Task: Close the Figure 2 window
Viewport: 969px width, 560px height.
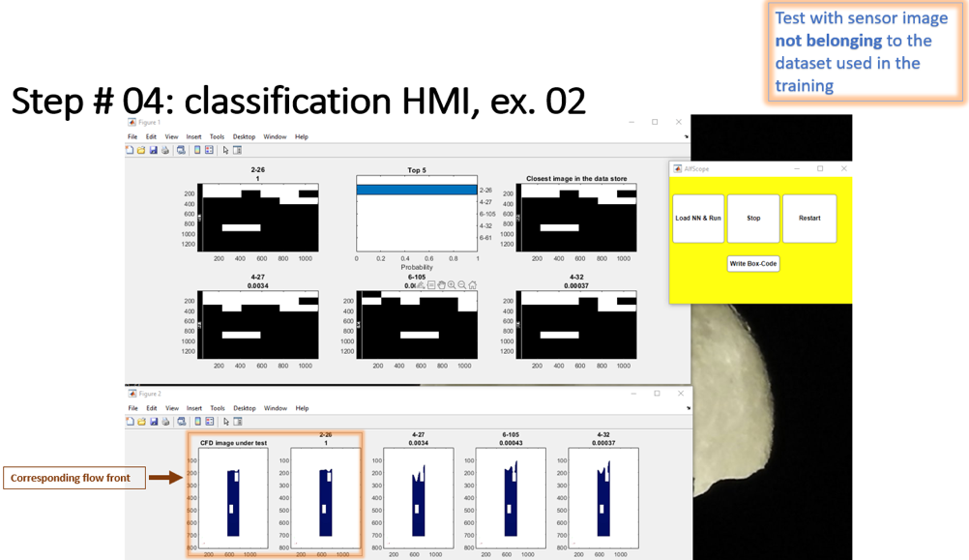Action: (x=681, y=393)
